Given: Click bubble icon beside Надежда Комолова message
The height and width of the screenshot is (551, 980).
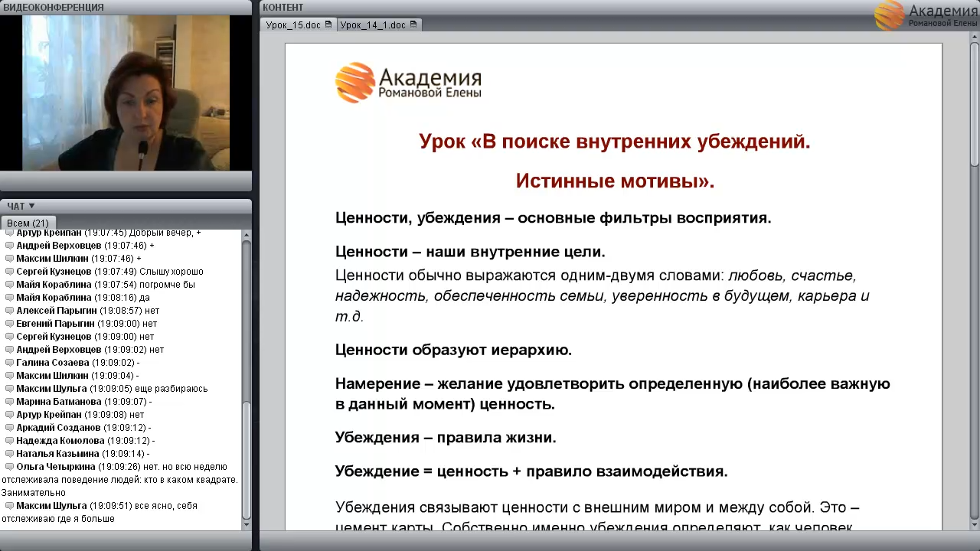Looking at the screenshot, I should pos(10,441).
